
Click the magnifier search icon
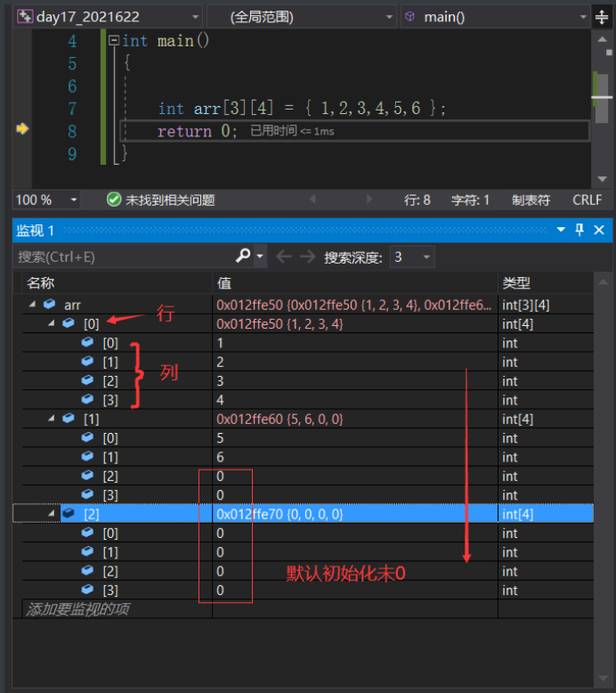(x=243, y=256)
